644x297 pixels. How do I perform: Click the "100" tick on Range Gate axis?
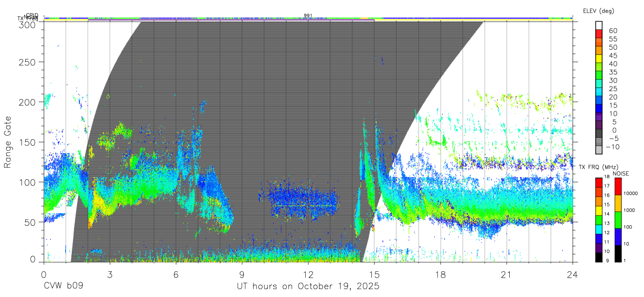[x=28, y=182]
